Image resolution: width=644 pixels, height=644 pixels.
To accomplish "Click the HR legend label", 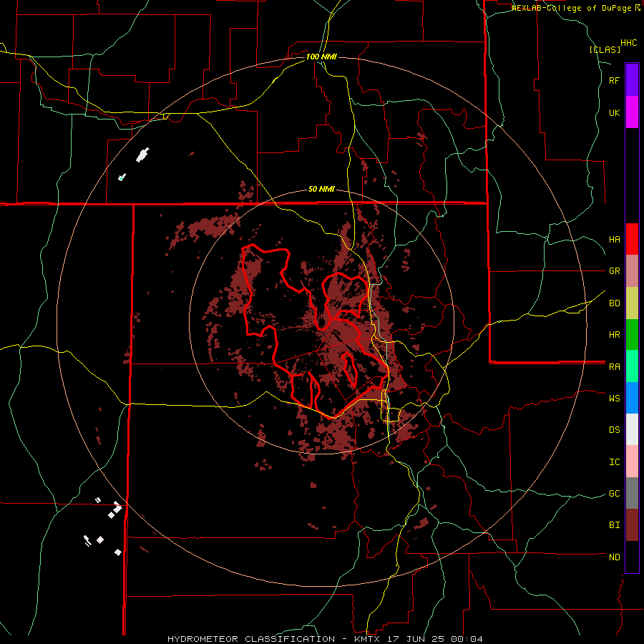I will [x=615, y=335].
